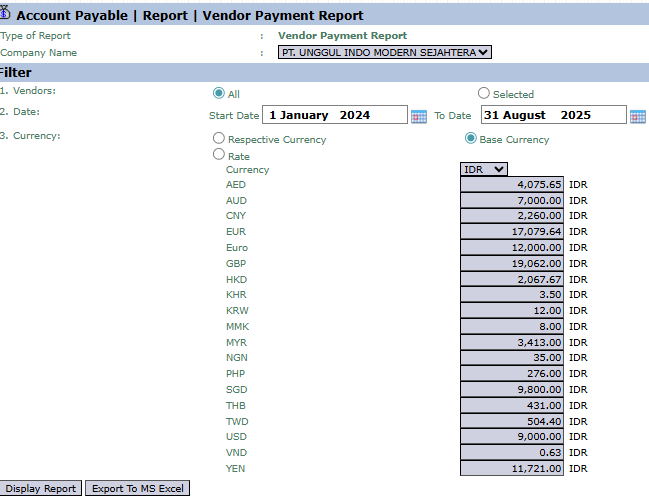Click the USD rate input field
The image size is (649, 498).
(x=512, y=437)
